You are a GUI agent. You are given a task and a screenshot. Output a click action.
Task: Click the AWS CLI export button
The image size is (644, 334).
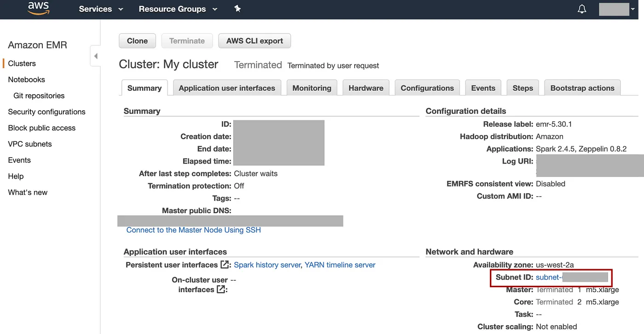[x=254, y=41]
